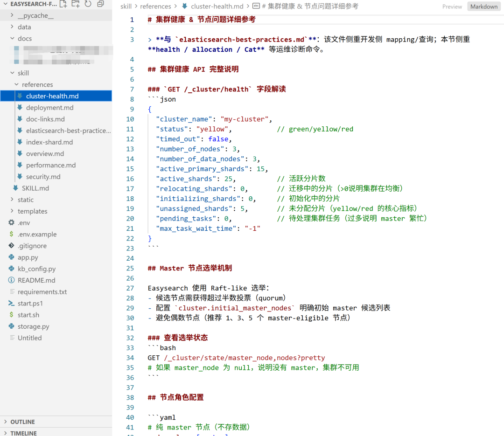Expand the TIMELINE panel
The width and height of the screenshot is (504, 436).
click(6, 433)
